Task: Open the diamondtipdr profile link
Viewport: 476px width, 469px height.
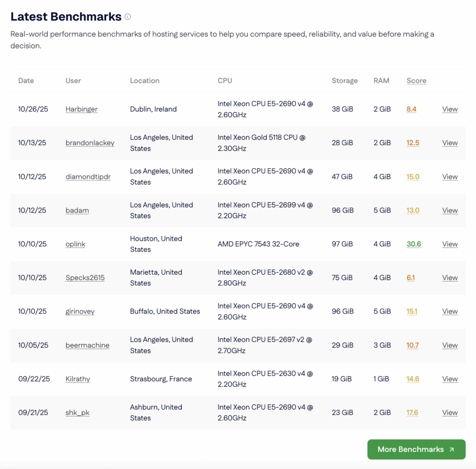Action: pyautogui.click(x=88, y=177)
